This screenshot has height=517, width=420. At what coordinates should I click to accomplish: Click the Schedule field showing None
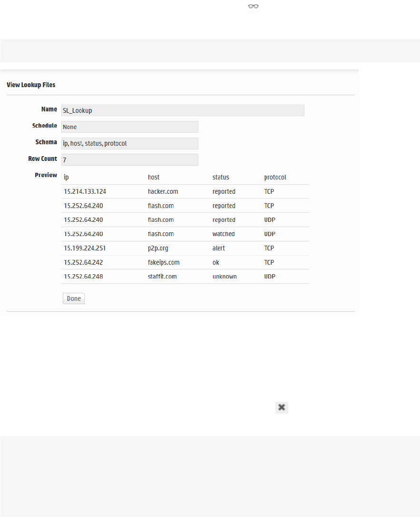tap(130, 127)
